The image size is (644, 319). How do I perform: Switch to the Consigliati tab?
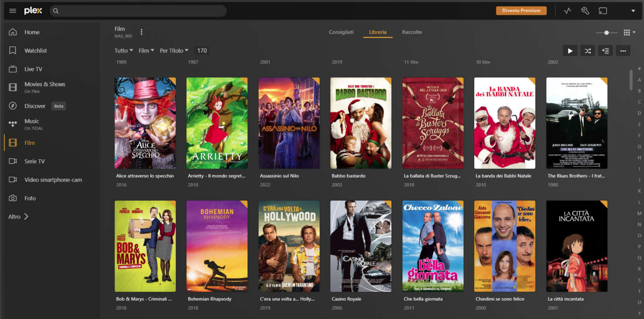coord(341,32)
